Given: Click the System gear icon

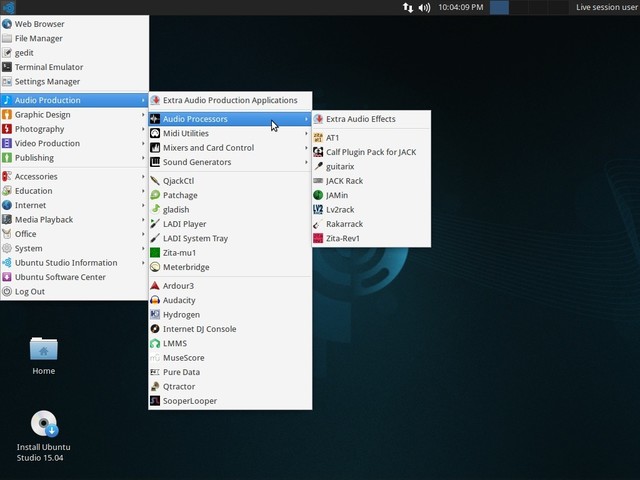Looking at the screenshot, I should pos(7,248).
